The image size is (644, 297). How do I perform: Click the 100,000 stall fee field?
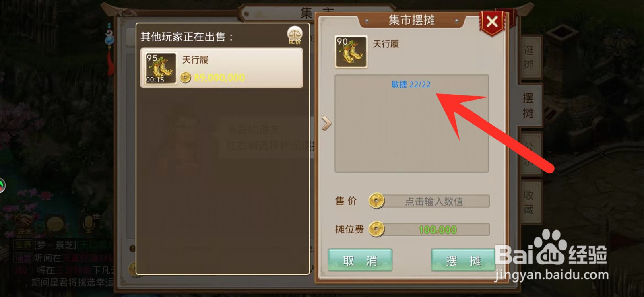(434, 229)
